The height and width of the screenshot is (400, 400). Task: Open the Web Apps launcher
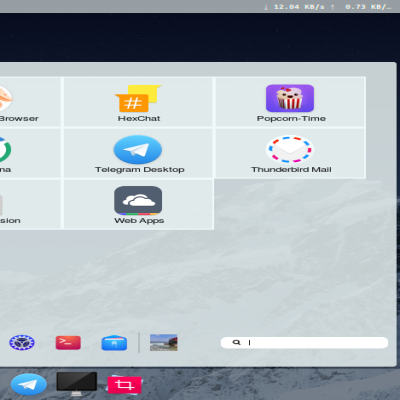coord(138,204)
